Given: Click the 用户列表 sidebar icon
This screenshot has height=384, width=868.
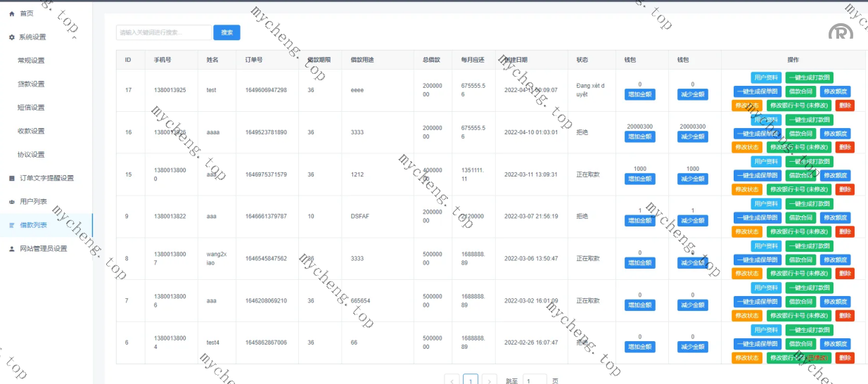Looking at the screenshot, I should [x=11, y=202].
